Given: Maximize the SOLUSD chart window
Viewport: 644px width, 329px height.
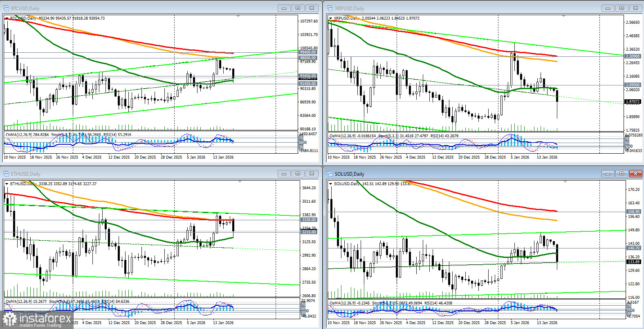Looking at the screenshot, I should [x=622, y=174].
